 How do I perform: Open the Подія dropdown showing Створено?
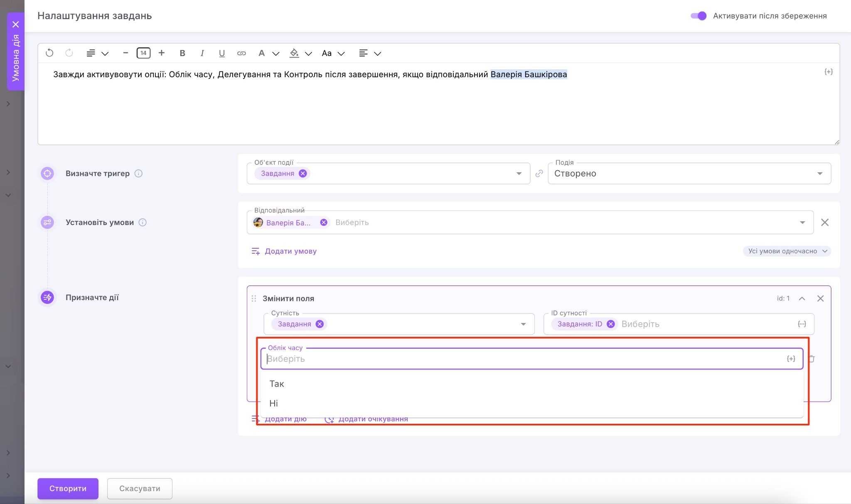point(819,174)
